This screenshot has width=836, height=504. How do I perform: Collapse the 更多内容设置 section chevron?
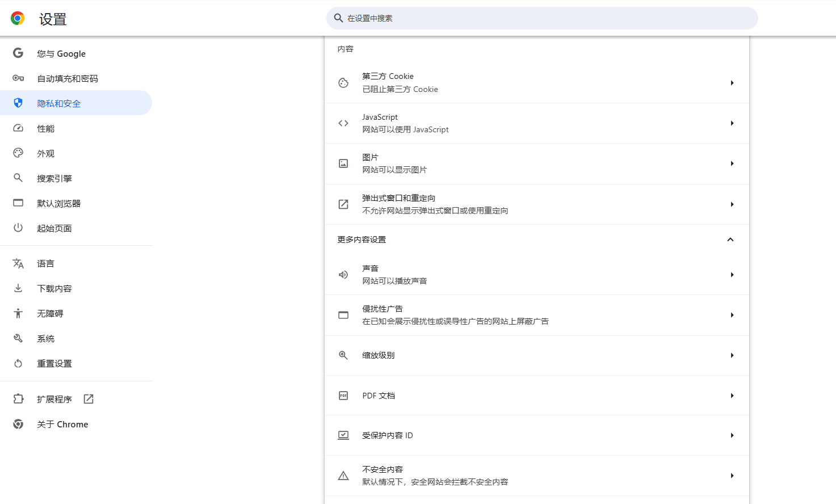point(730,240)
